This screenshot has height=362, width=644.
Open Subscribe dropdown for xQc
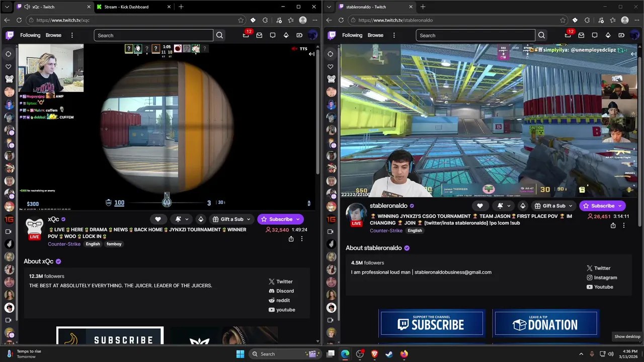click(x=297, y=219)
